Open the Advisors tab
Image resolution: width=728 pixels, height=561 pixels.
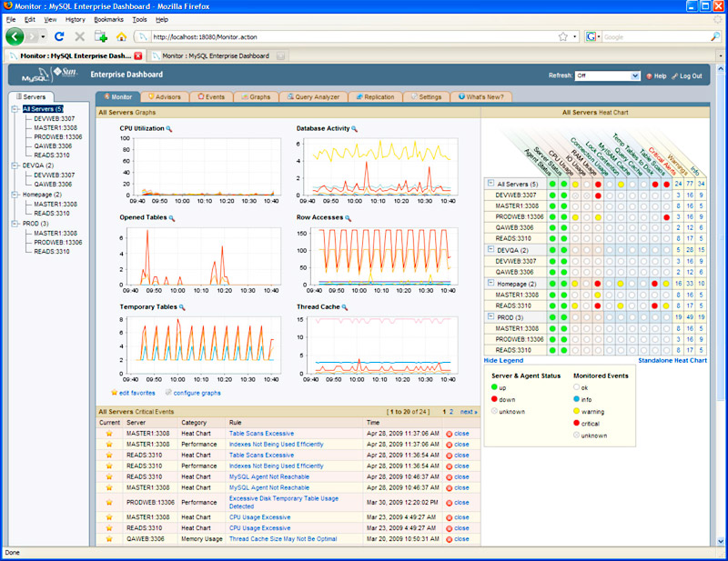click(165, 96)
